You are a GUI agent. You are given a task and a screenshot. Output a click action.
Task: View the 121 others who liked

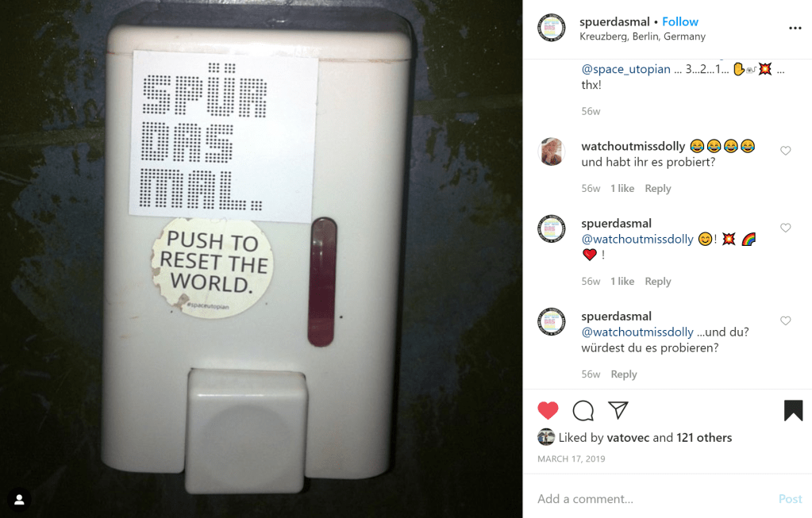(x=704, y=438)
